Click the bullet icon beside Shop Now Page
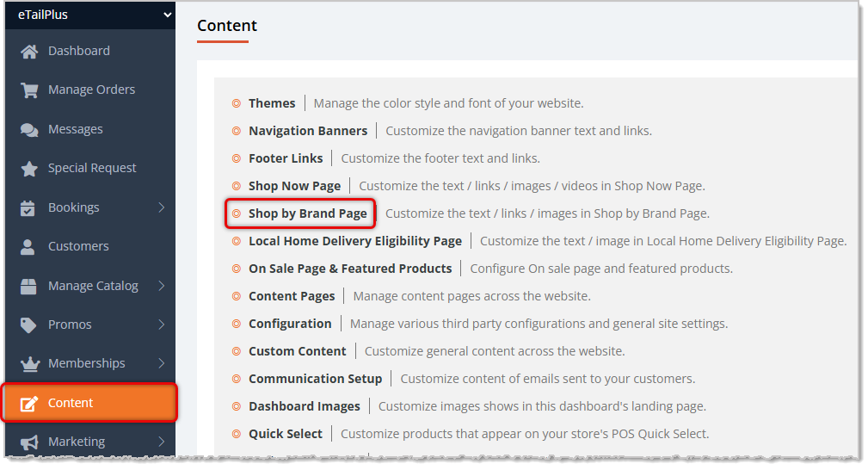Image resolution: width=868 pixels, height=470 pixels. pyautogui.click(x=237, y=186)
